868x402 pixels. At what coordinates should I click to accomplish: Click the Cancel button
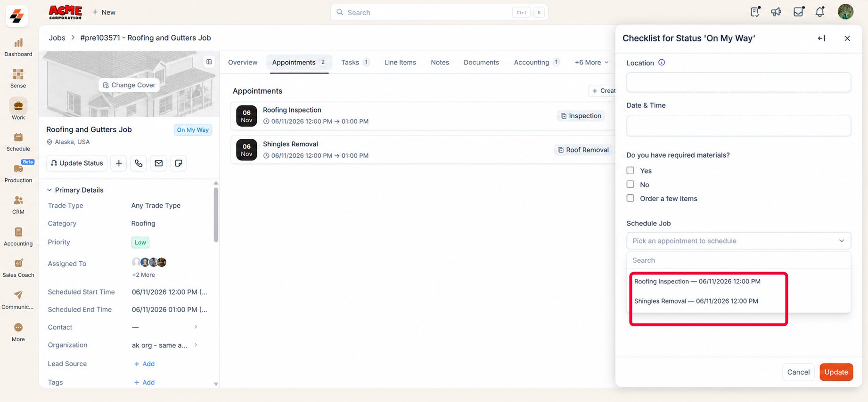pos(798,372)
